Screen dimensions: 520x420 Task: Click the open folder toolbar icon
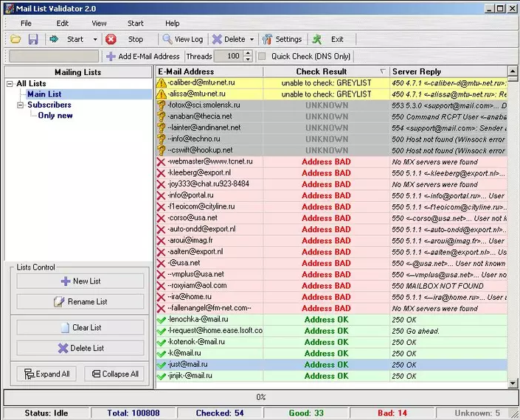[x=15, y=39]
